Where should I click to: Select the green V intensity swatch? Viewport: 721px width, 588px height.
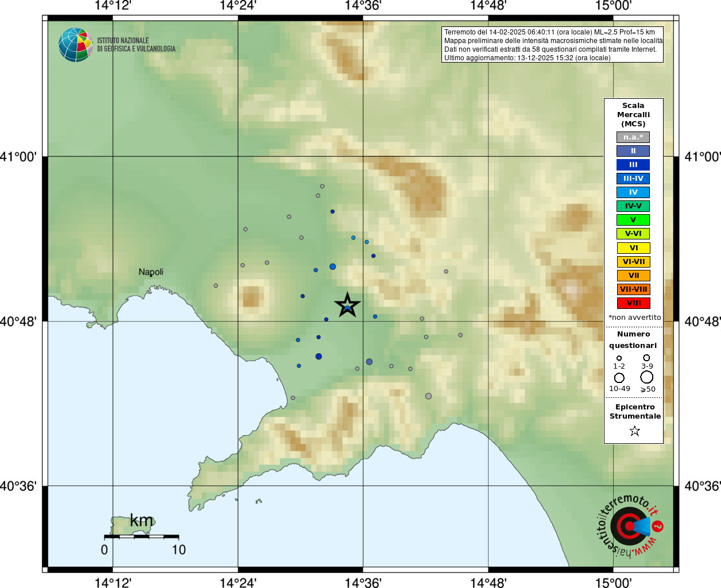[x=633, y=220]
